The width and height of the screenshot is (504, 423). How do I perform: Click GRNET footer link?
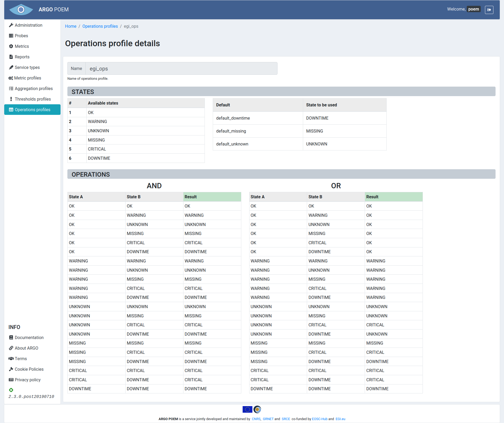pyautogui.click(x=268, y=419)
